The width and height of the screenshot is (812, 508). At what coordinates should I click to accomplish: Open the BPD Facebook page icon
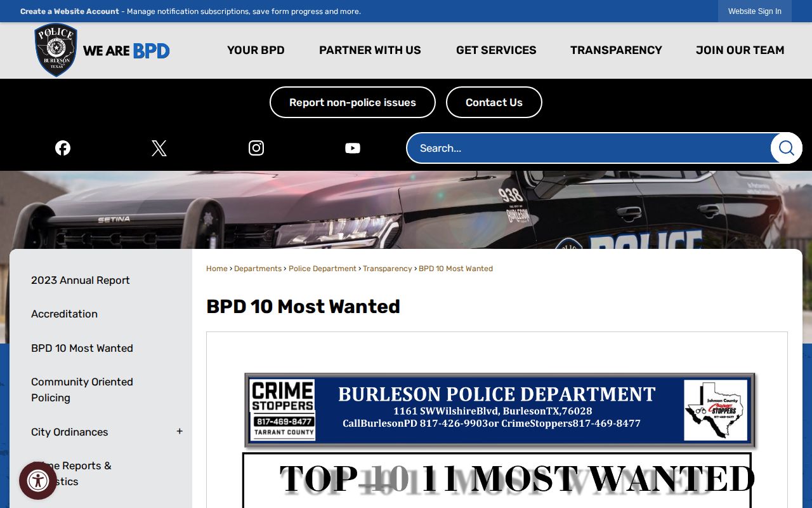63,148
